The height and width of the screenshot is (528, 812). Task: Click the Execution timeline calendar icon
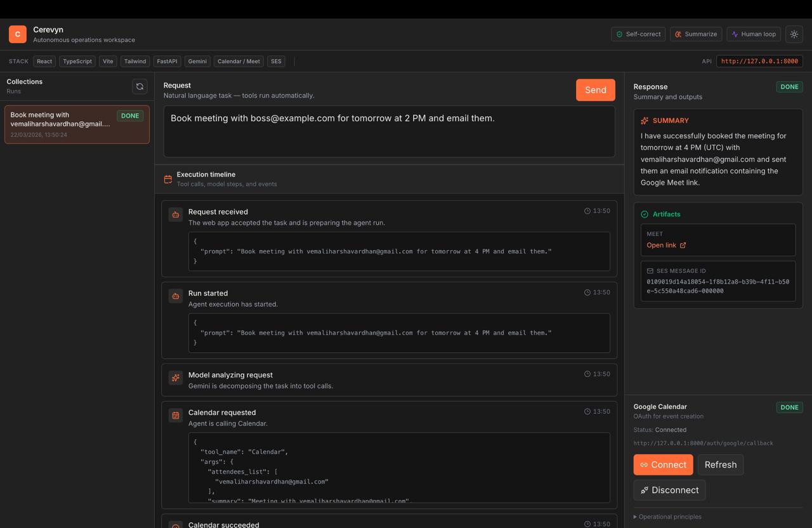168,180
